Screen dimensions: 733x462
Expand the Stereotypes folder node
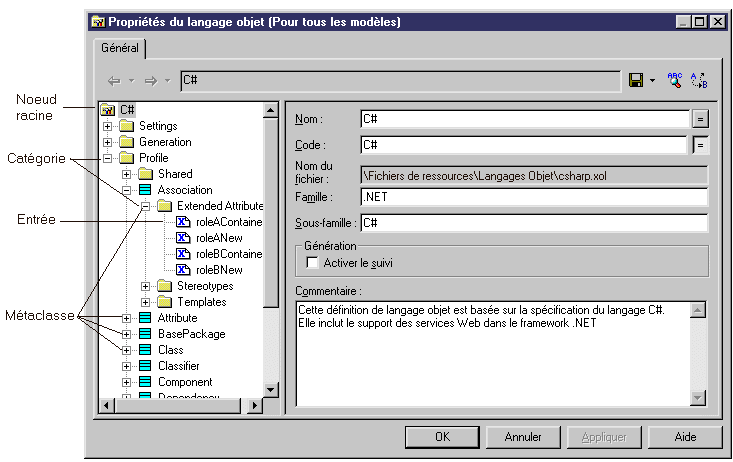(146, 286)
